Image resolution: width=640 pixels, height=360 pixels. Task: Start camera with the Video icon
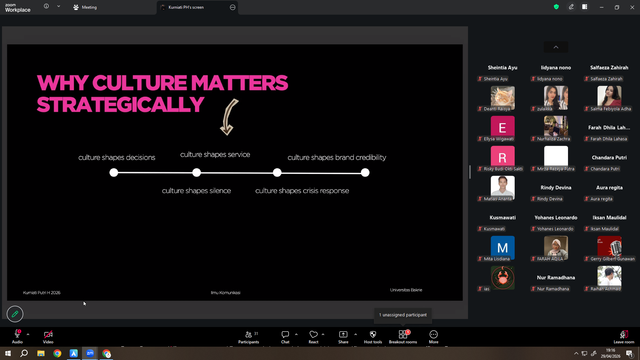pyautogui.click(x=48, y=334)
